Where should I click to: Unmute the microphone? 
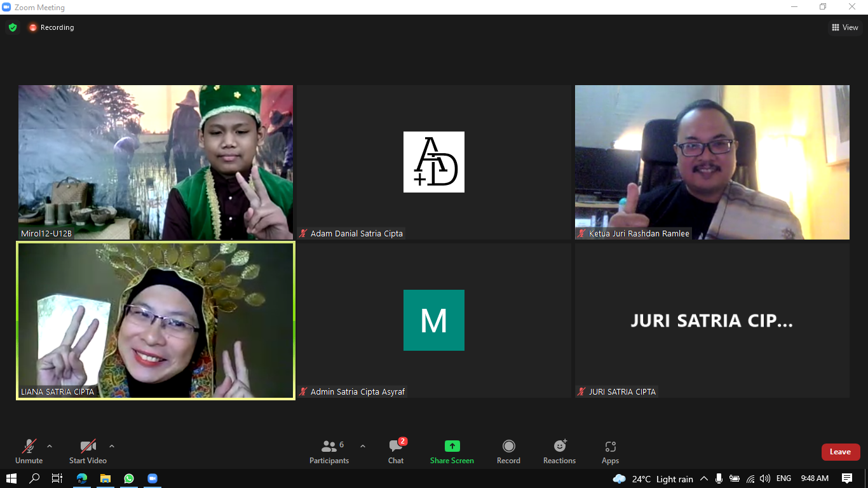[29, 451]
